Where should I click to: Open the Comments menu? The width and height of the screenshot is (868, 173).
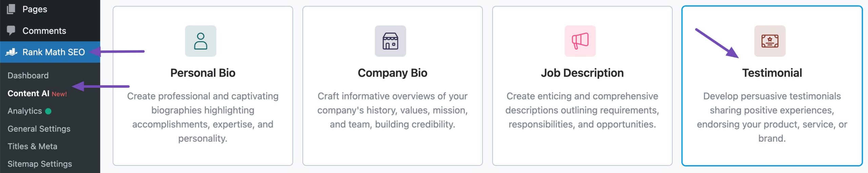click(44, 31)
